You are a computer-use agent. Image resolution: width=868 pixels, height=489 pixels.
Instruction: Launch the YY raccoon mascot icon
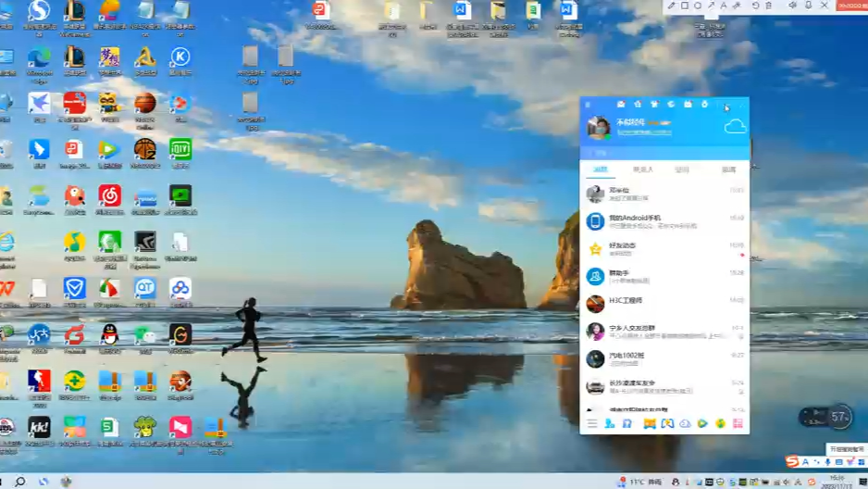tap(109, 104)
